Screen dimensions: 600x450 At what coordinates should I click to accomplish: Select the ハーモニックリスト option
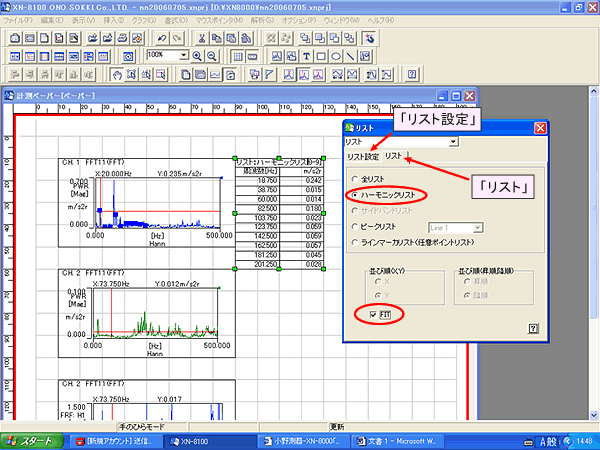point(355,195)
